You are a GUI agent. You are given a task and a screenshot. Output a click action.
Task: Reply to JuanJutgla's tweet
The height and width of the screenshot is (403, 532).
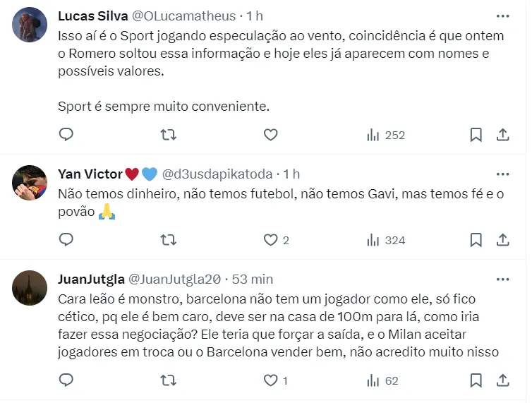[66, 380]
